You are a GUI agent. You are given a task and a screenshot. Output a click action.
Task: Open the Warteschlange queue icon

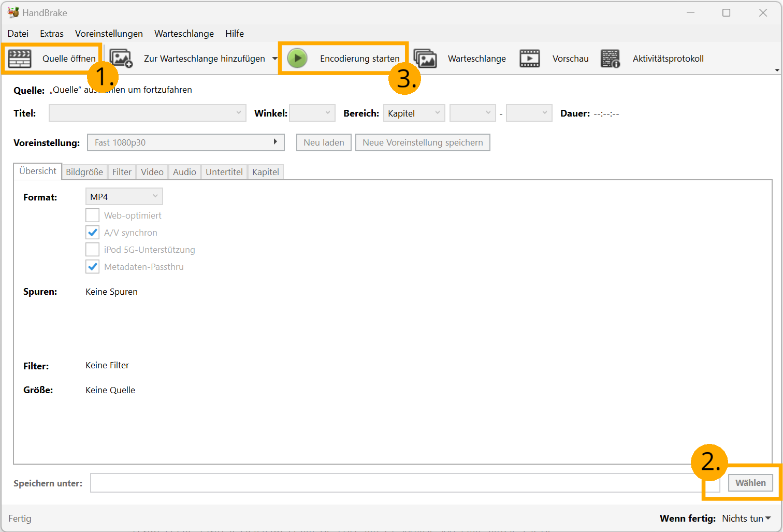[x=426, y=59]
